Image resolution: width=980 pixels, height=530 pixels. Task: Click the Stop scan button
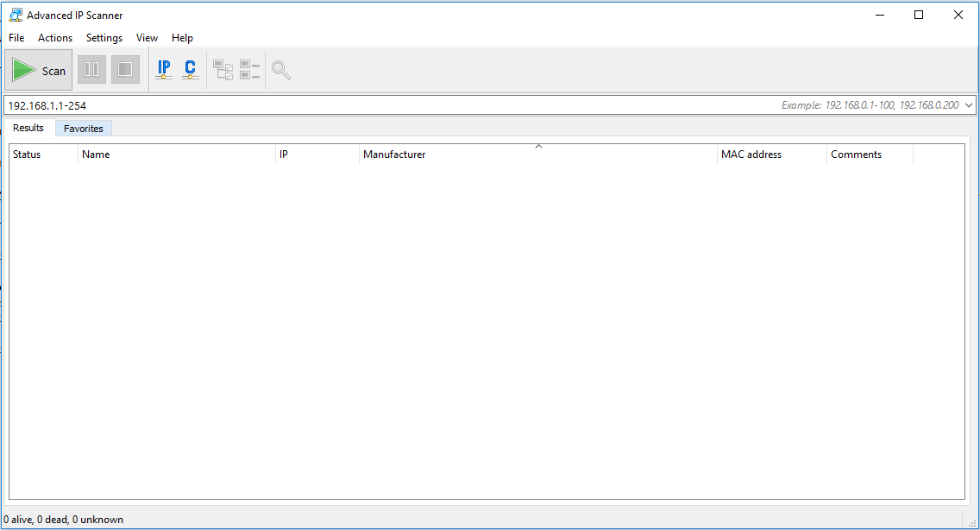pyautogui.click(x=125, y=69)
